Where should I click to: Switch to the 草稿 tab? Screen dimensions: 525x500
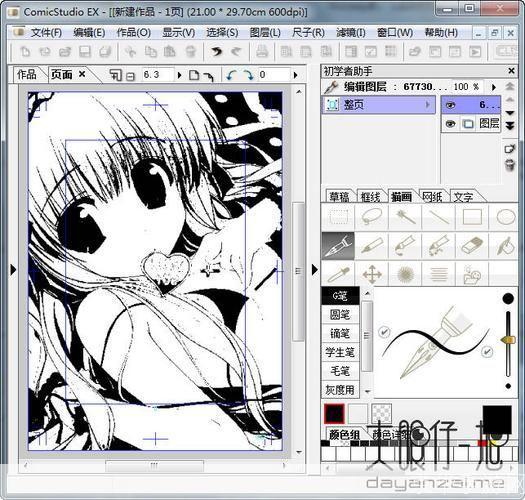[339, 197]
